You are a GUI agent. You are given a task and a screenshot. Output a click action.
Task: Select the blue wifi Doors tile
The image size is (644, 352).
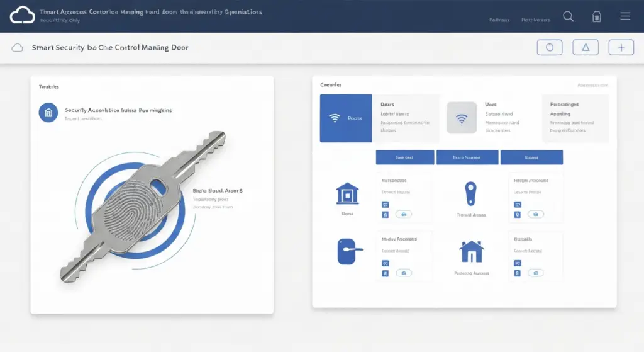(346, 118)
